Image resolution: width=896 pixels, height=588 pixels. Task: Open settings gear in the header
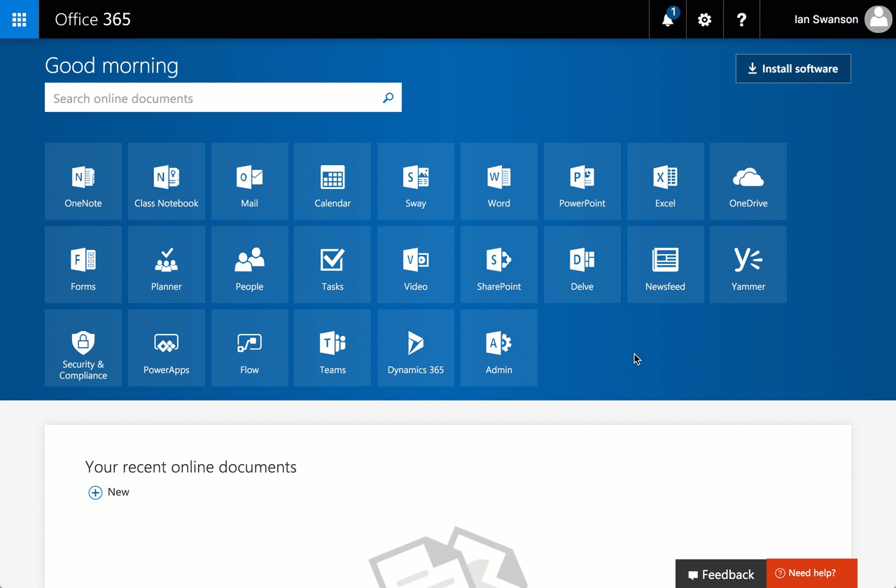click(705, 19)
